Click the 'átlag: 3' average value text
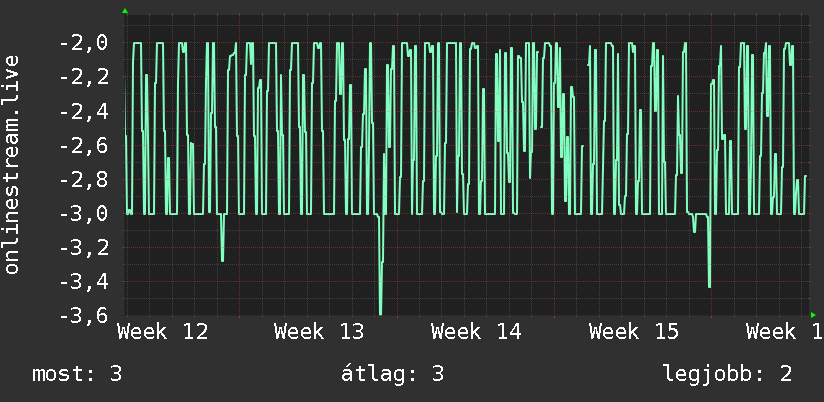This screenshot has height=402, width=824. [393, 374]
